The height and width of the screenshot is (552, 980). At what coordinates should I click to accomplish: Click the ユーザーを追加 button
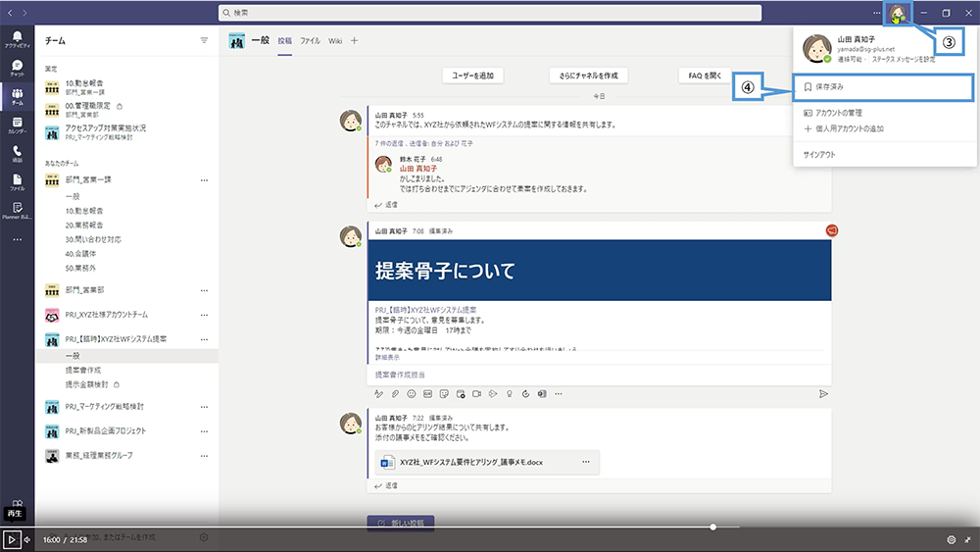click(x=473, y=75)
